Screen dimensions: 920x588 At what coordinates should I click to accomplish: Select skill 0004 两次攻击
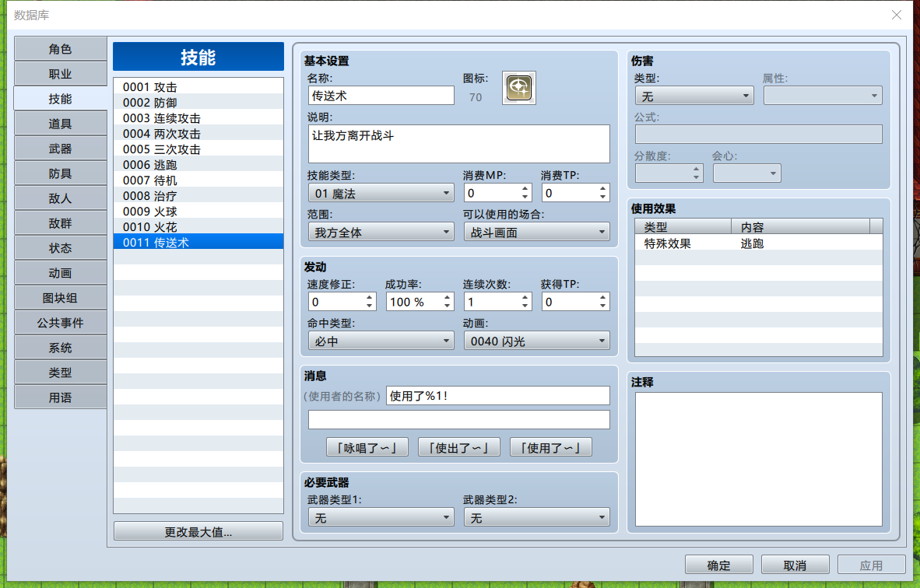pyautogui.click(x=198, y=134)
